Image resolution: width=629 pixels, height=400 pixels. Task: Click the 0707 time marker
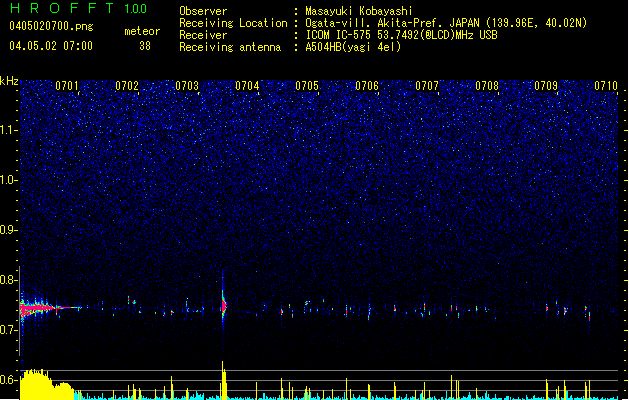[x=427, y=86]
